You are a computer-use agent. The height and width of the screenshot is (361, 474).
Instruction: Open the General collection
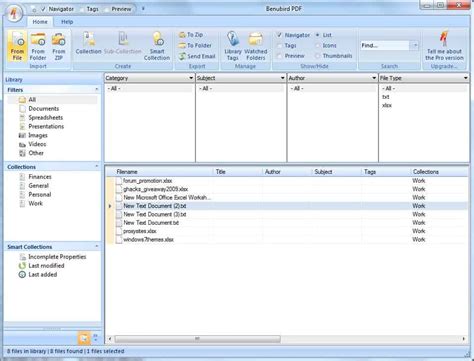[34, 186]
